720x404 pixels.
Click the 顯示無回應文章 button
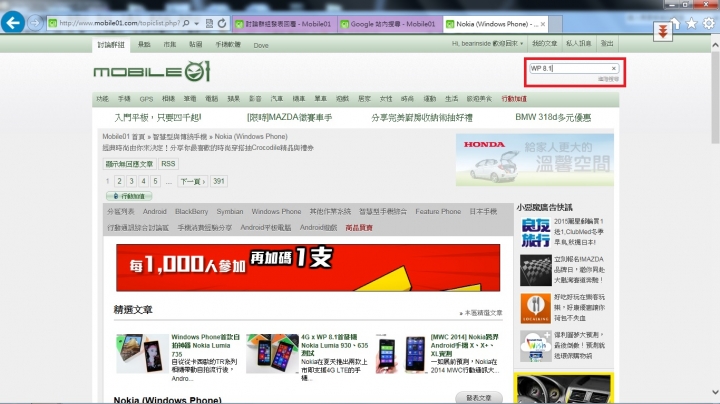coord(129,164)
